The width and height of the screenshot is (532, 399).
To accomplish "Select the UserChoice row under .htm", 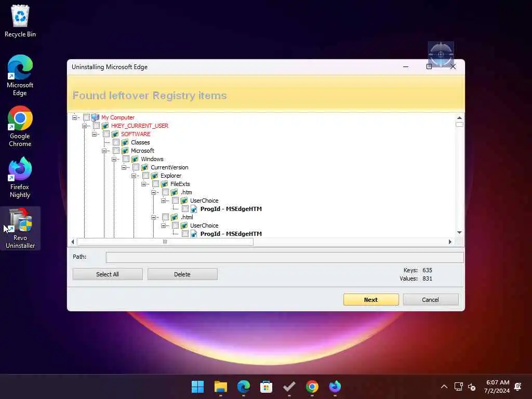I will (204, 201).
